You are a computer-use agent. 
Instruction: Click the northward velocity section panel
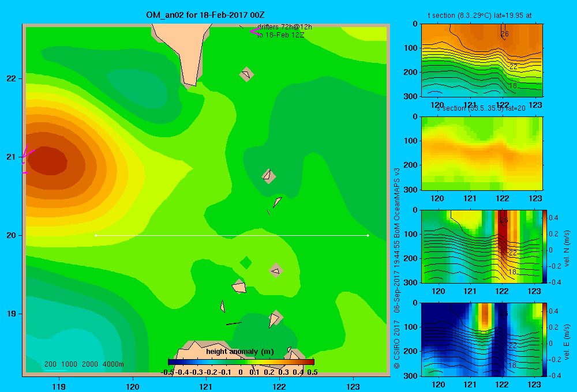point(482,246)
